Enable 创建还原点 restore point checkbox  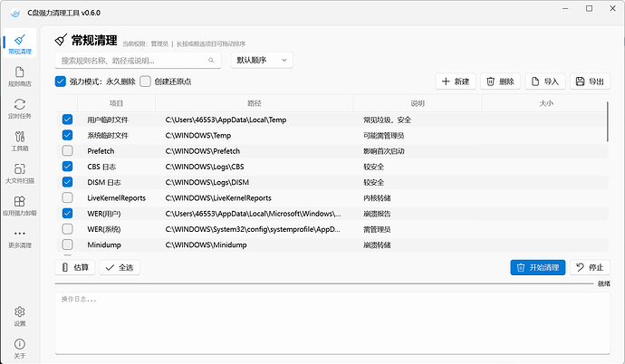coord(145,81)
